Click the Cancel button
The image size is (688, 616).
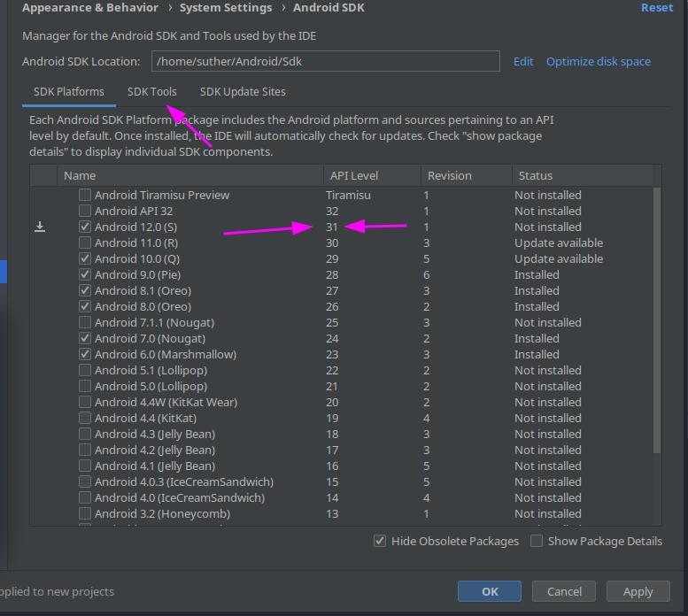[564, 591]
